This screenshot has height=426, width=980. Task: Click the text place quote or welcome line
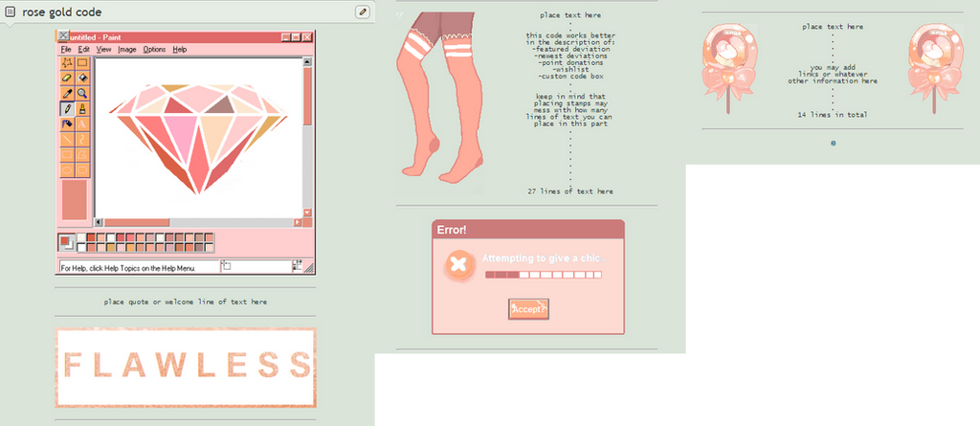click(x=186, y=303)
